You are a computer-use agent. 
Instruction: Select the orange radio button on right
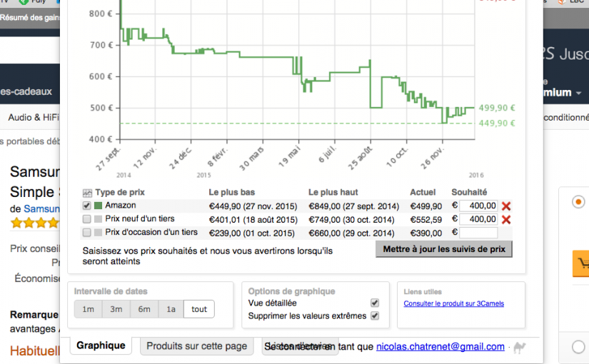pyautogui.click(x=578, y=202)
